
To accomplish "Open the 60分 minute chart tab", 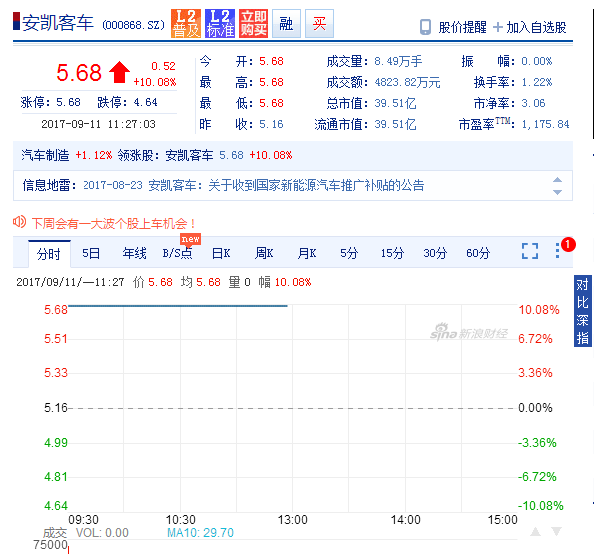I will click(x=478, y=253).
